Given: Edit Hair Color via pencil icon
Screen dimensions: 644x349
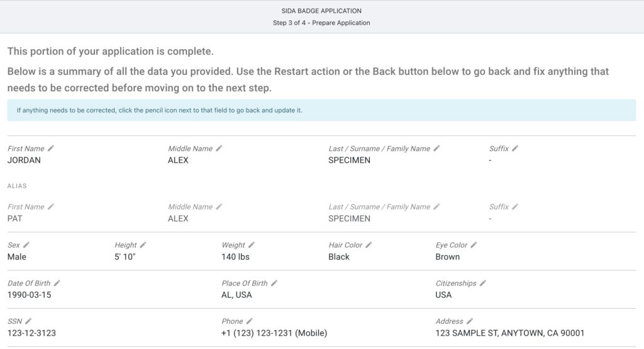Looking at the screenshot, I should tap(369, 245).
